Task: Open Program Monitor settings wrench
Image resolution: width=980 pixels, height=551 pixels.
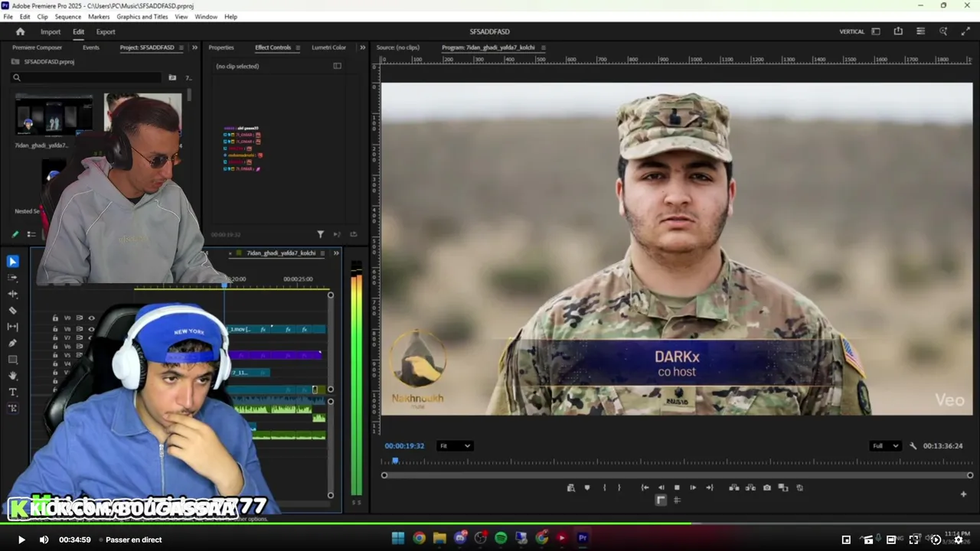Action: pos(913,445)
